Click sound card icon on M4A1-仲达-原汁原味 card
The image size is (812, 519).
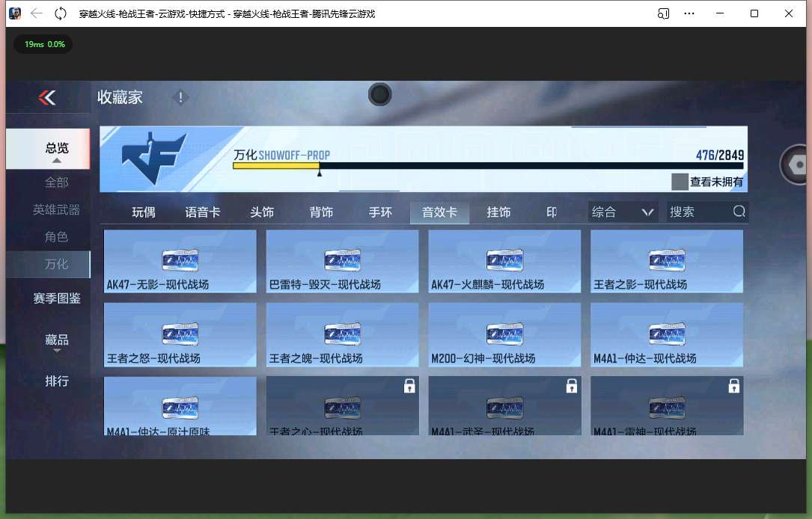(180, 408)
